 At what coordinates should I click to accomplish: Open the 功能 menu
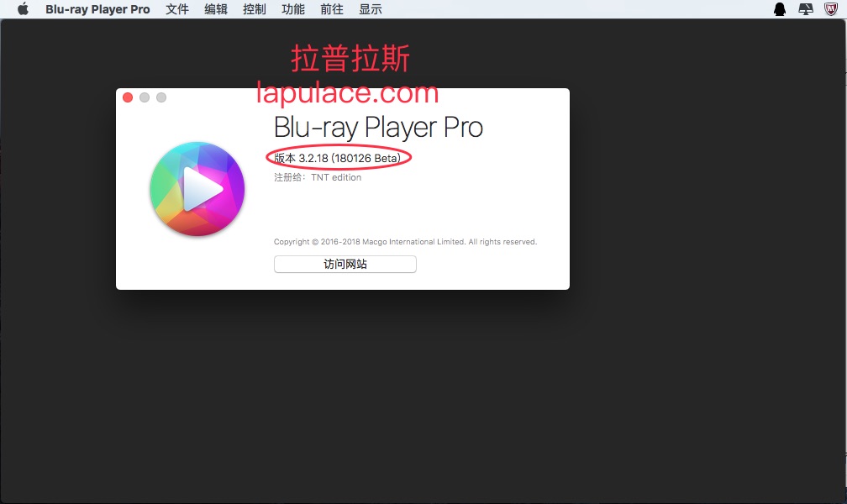tap(292, 9)
